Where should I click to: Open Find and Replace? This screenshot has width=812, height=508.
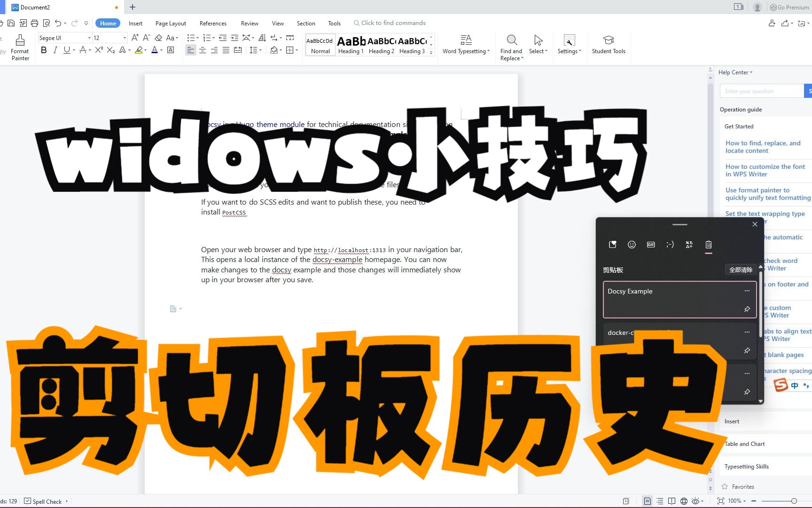click(x=511, y=46)
